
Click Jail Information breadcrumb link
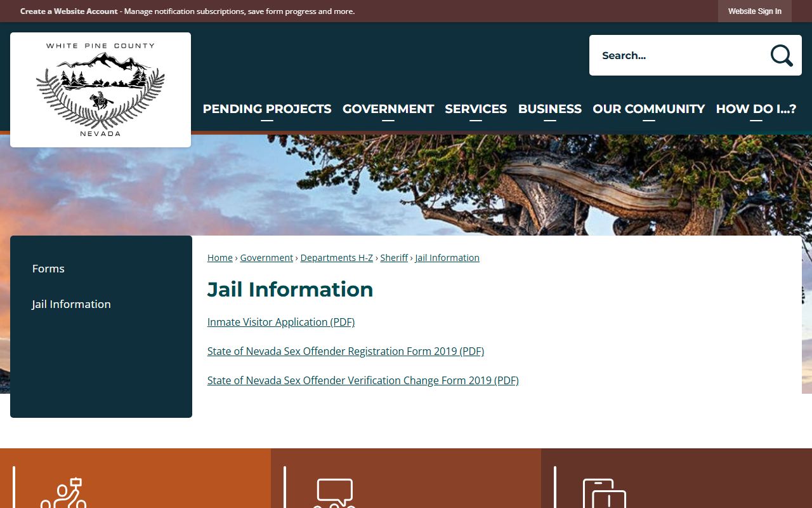tap(447, 258)
